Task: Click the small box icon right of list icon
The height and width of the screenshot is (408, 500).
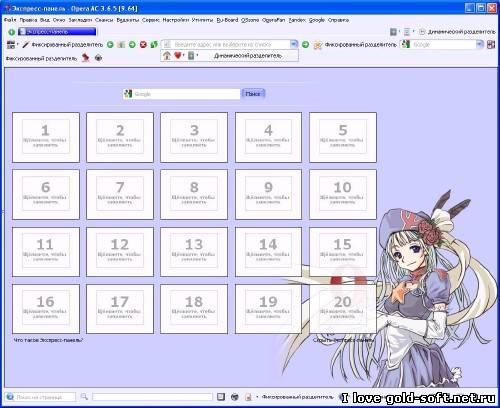Action: (422, 32)
